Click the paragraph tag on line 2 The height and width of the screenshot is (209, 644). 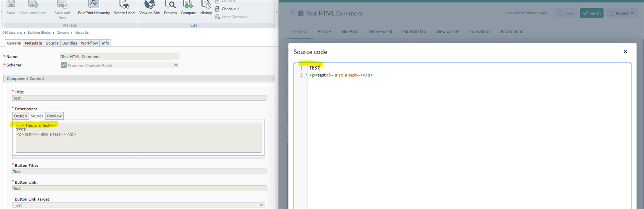[x=313, y=75]
